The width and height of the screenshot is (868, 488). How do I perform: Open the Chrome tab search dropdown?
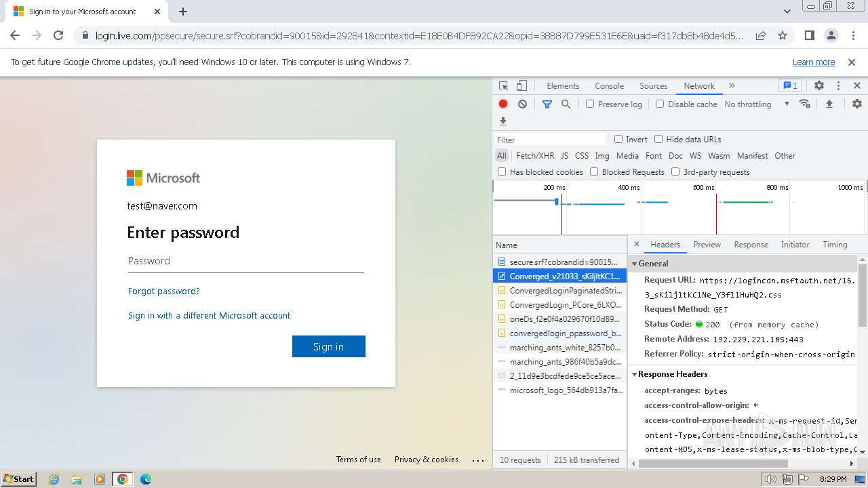click(x=787, y=12)
